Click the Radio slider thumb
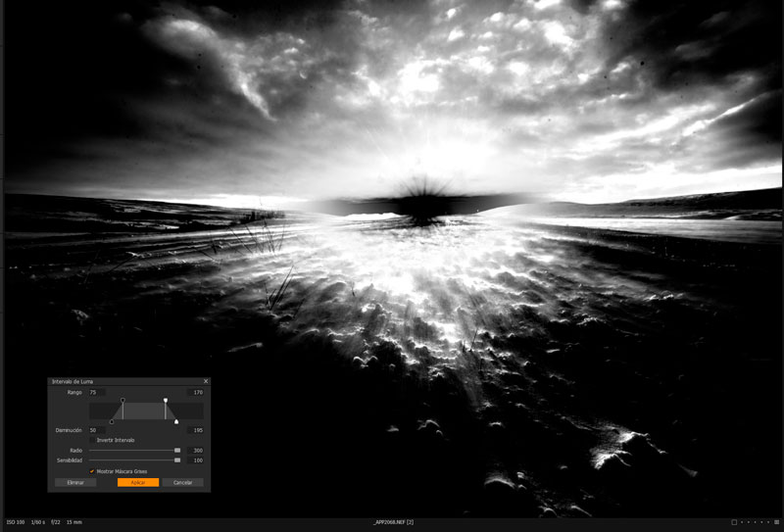 [x=177, y=451]
